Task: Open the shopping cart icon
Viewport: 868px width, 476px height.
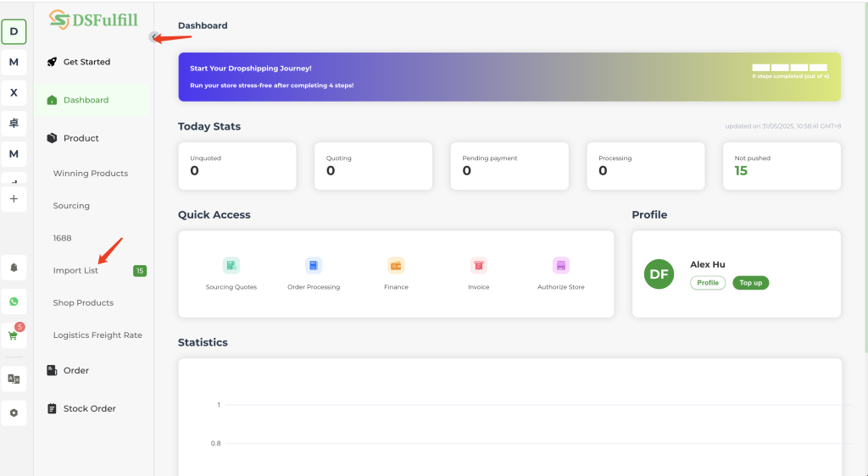Action: click(x=14, y=335)
